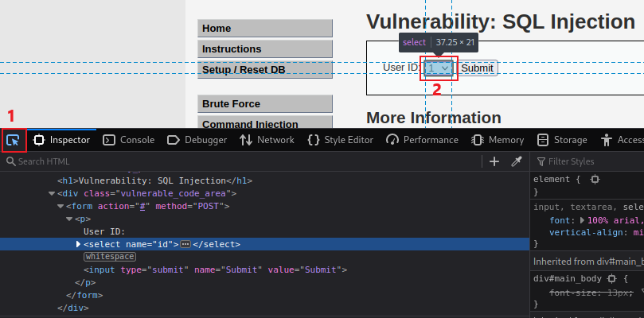
Task: Switch to the Console tab
Action: (x=128, y=141)
